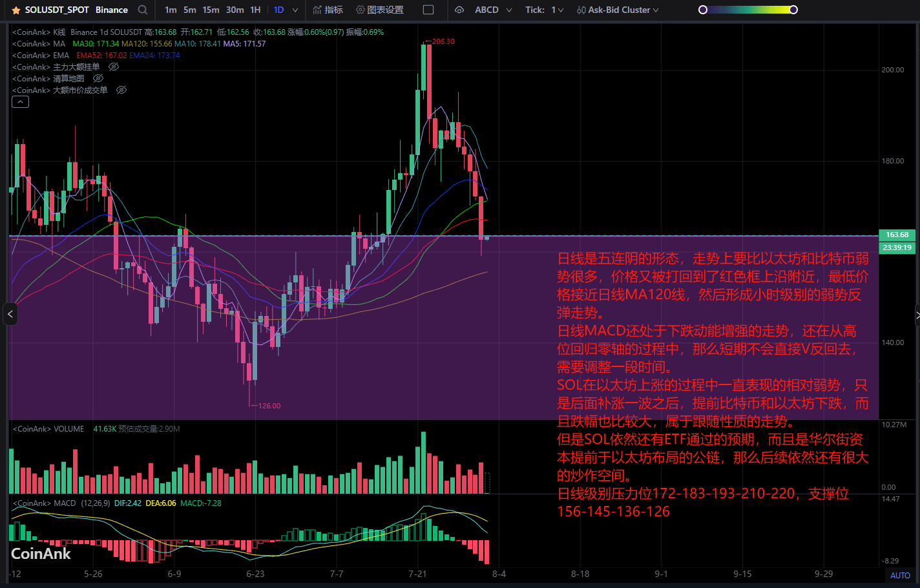Select the CoinAnk MA legend label

coord(39,44)
